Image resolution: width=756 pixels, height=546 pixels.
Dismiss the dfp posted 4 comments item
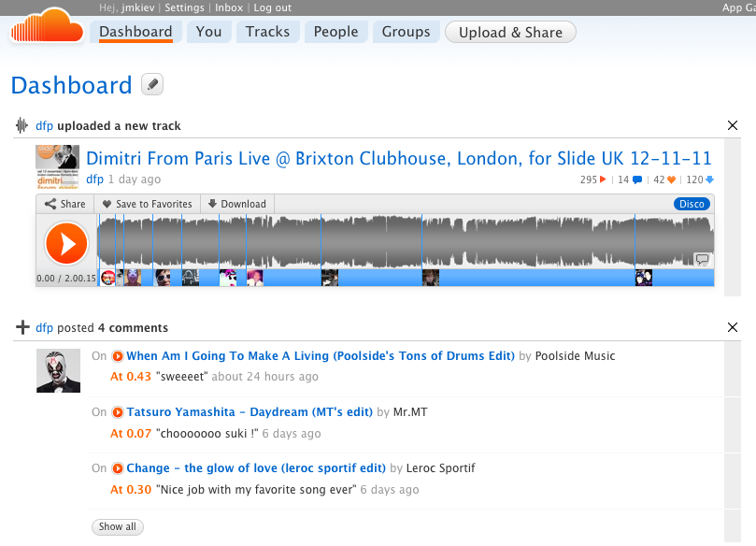click(733, 327)
